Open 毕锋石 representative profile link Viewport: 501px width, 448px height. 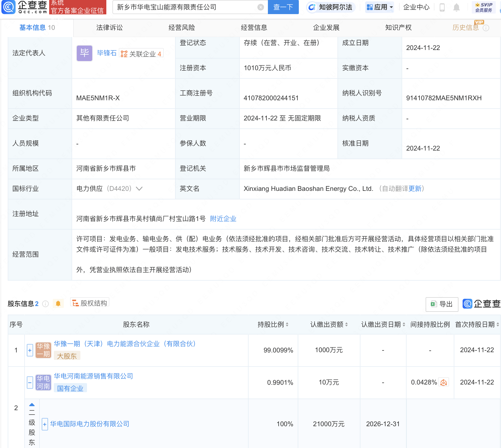point(107,53)
